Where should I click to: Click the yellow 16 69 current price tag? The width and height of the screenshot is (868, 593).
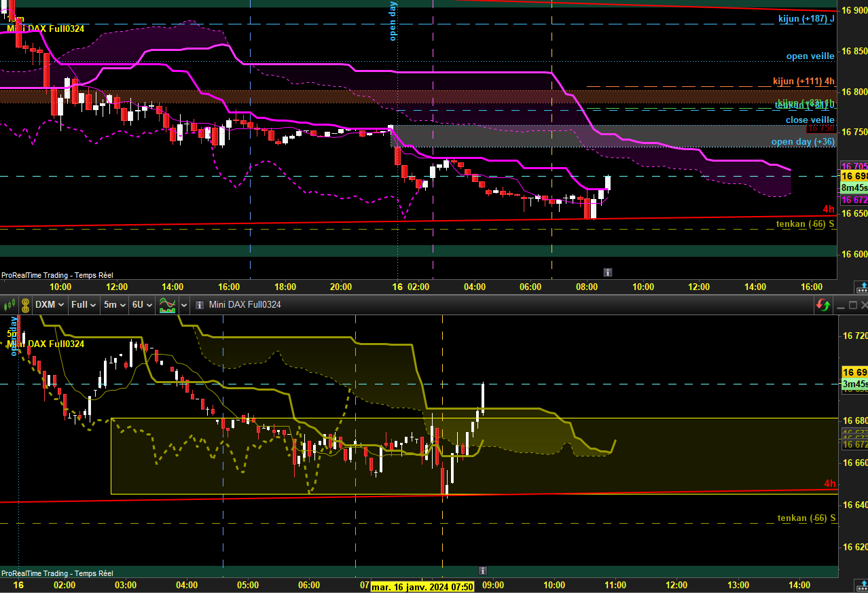pyautogui.click(x=854, y=372)
